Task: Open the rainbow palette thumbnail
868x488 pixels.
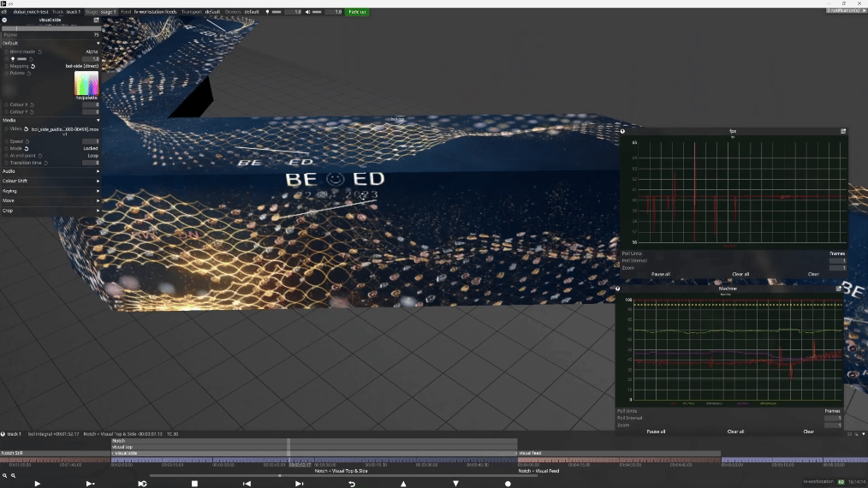Action: pyautogui.click(x=86, y=84)
